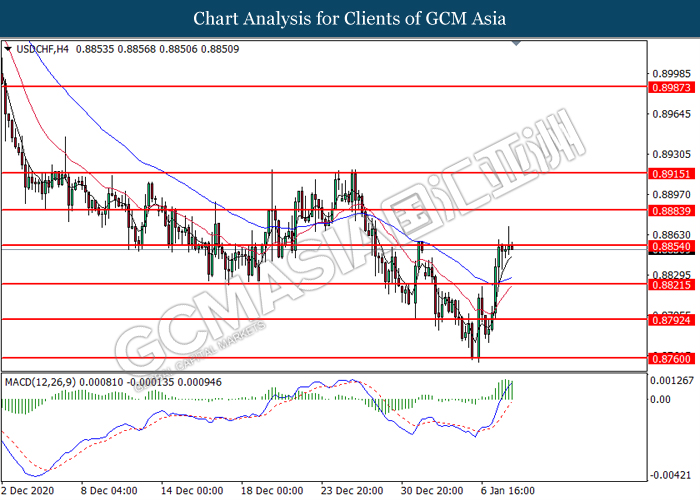
Task: Click the 0.89305 price axis value
Action: click(671, 154)
